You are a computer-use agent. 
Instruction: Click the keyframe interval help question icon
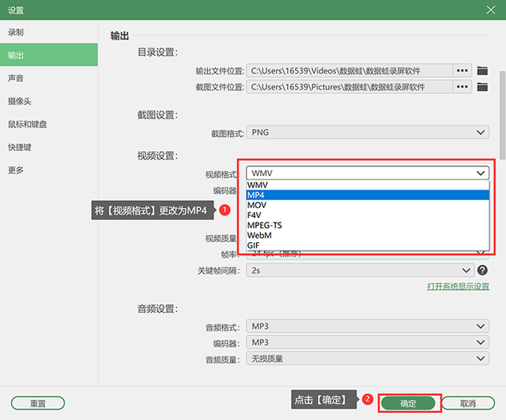click(482, 271)
